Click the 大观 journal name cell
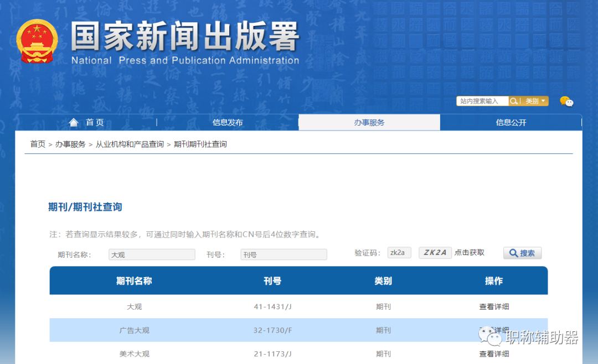Screen dimensions: 598x364 (x=134, y=307)
